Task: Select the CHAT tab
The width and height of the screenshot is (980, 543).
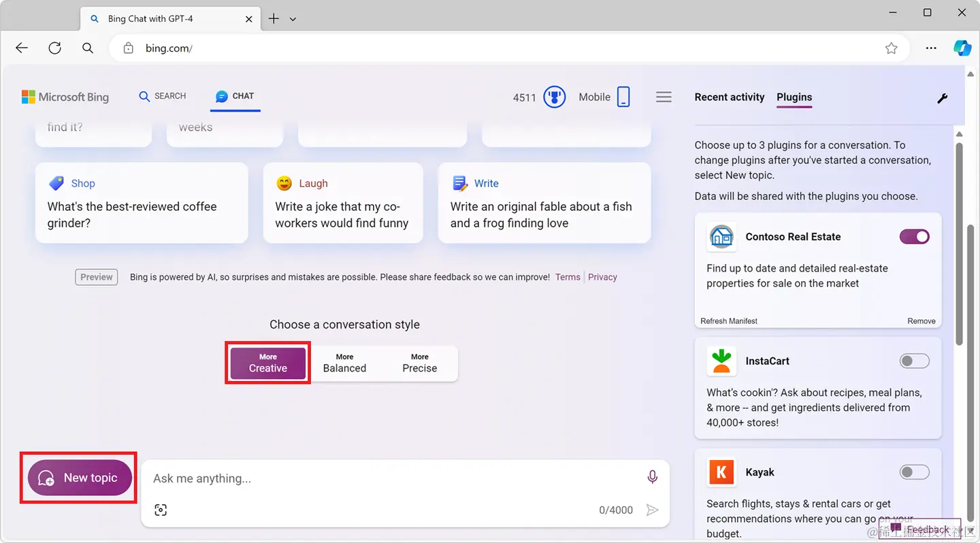Action: 235,96
